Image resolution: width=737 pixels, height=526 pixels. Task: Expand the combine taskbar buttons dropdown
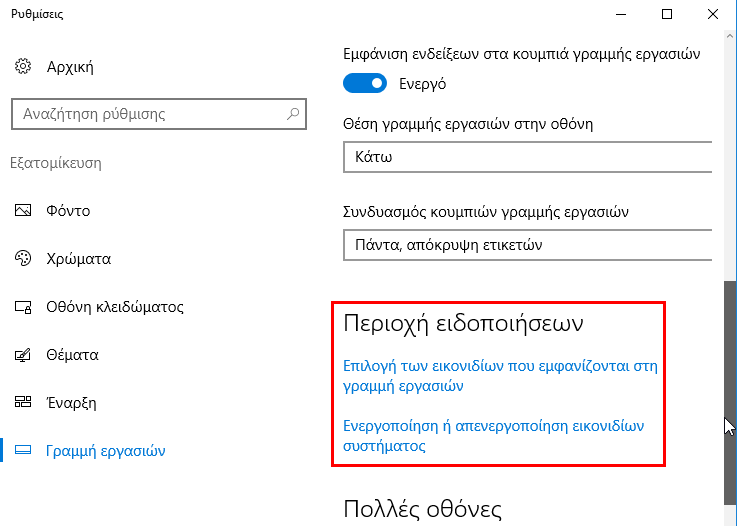pos(527,245)
